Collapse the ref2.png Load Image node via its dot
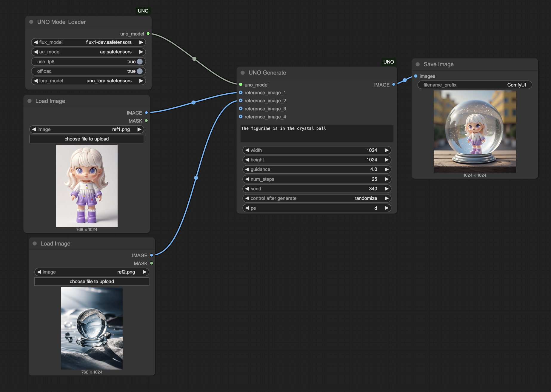The width and height of the screenshot is (551, 392). tap(35, 243)
